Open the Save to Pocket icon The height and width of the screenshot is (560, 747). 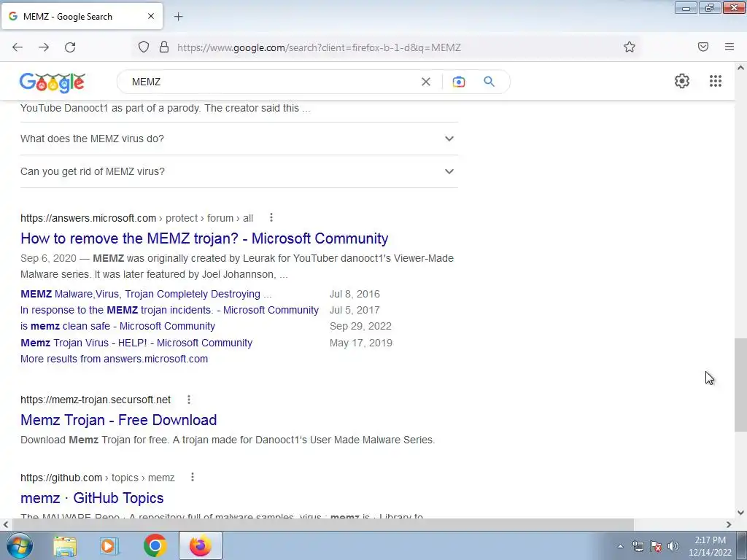703,47
